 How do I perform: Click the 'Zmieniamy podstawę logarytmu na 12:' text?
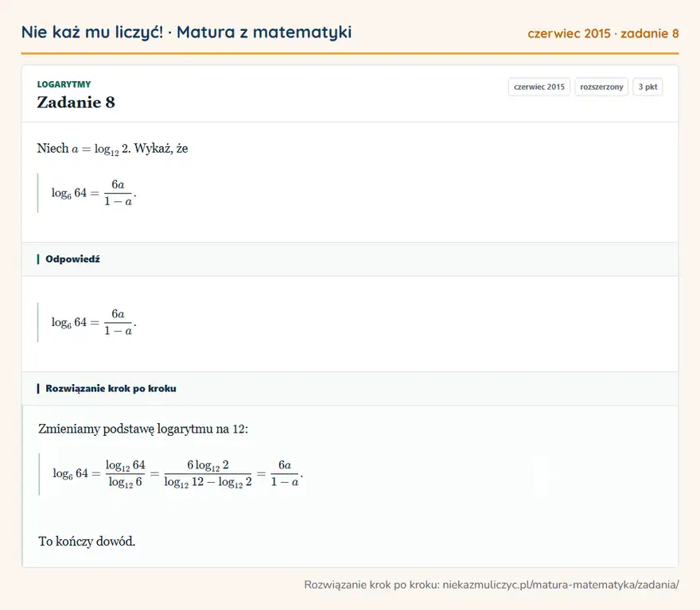(x=143, y=429)
